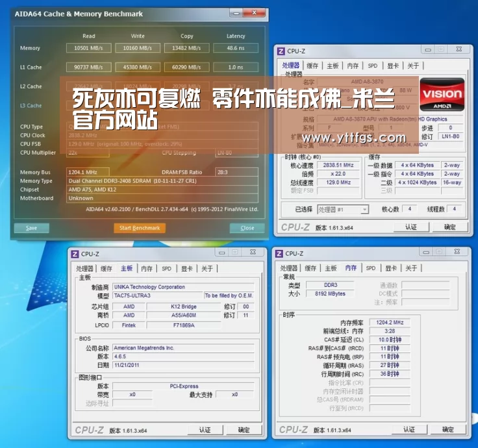Viewport: 478px width, 448px height.
Task: Click CPU-Z app icon in top-right window title
Action: tap(281, 51)
